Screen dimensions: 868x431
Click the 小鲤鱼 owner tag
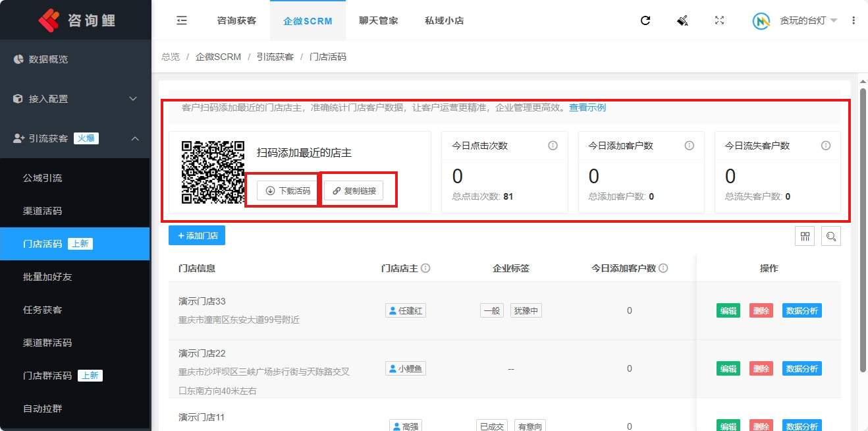pos(406,368)
